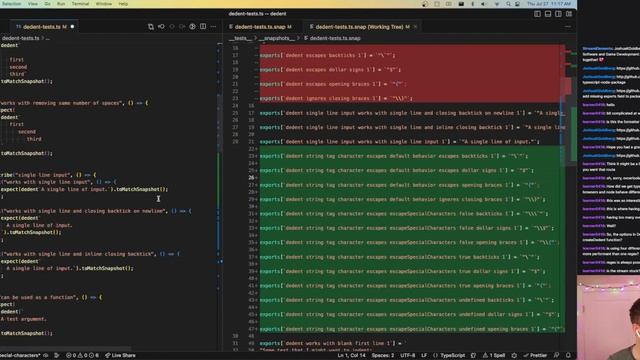640x360 pixels.
Task: Click 'can be used as a function' test line
Action: click(52, 298)
